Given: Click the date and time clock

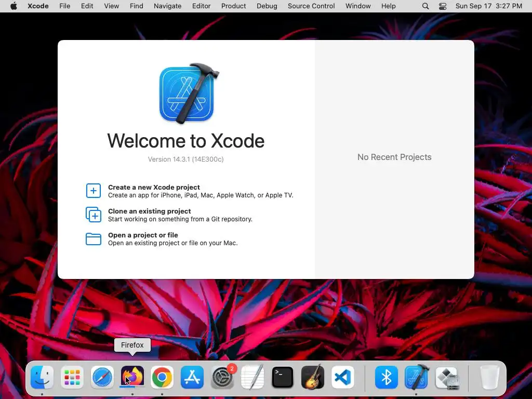Looking at the screenshot, I should coord(488,6).
